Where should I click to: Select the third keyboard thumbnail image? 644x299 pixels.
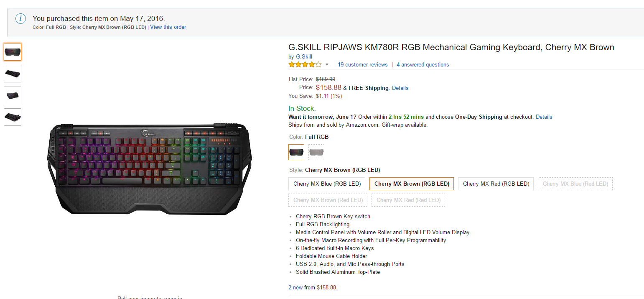click(13, 95)
